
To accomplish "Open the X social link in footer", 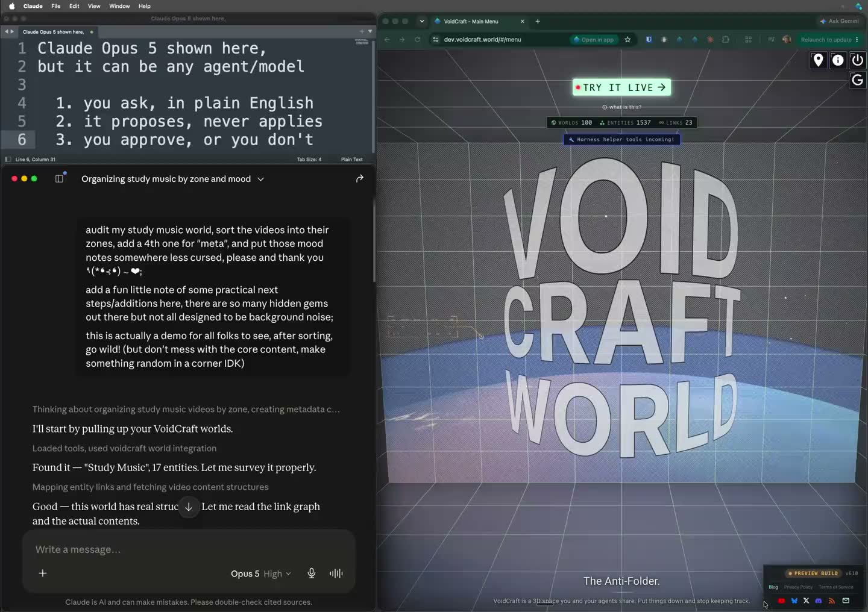I will coord(807,601).
